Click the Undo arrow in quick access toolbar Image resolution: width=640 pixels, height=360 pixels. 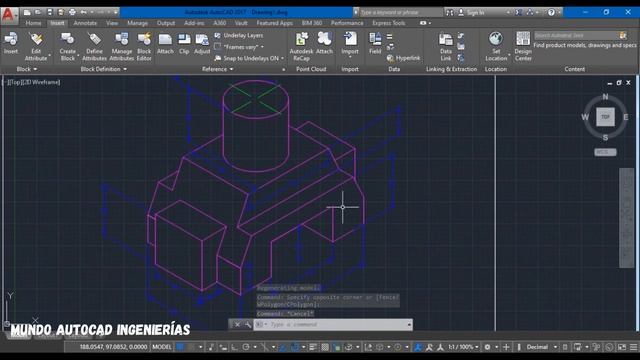pyautogui.click(x=83, y=12)
